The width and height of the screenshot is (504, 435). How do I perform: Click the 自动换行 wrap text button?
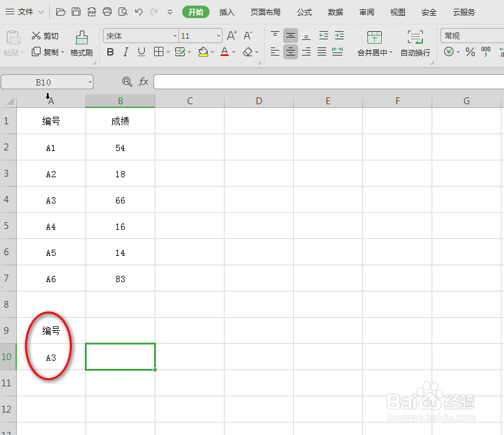click(x=415, y=44)
